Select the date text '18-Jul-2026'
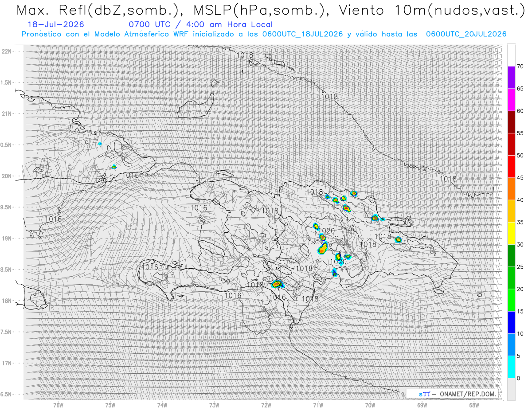This screenshot has width=532, height=411. (55, 24)
